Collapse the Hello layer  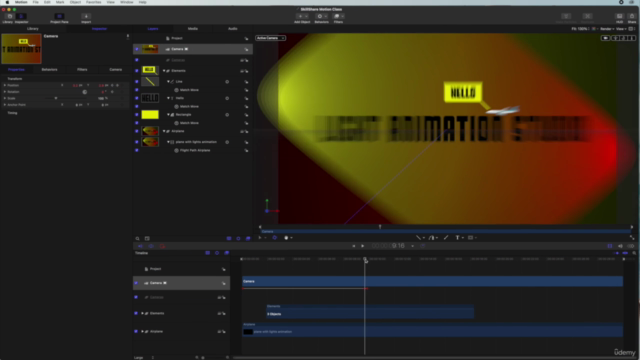point(168,98)
